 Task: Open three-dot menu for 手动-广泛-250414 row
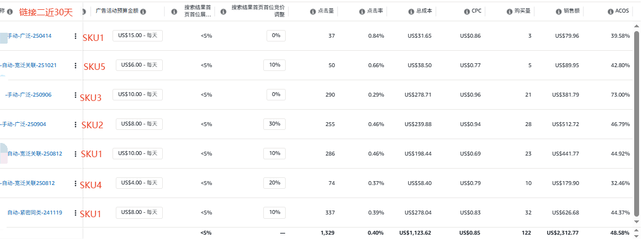[75, 36]
